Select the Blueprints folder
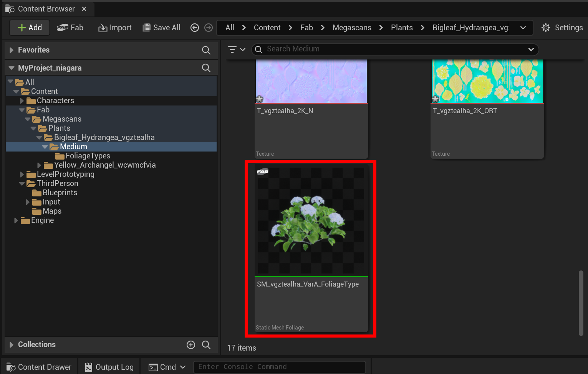588x374 pixels. pyautogui.click(x=60, y=193)
